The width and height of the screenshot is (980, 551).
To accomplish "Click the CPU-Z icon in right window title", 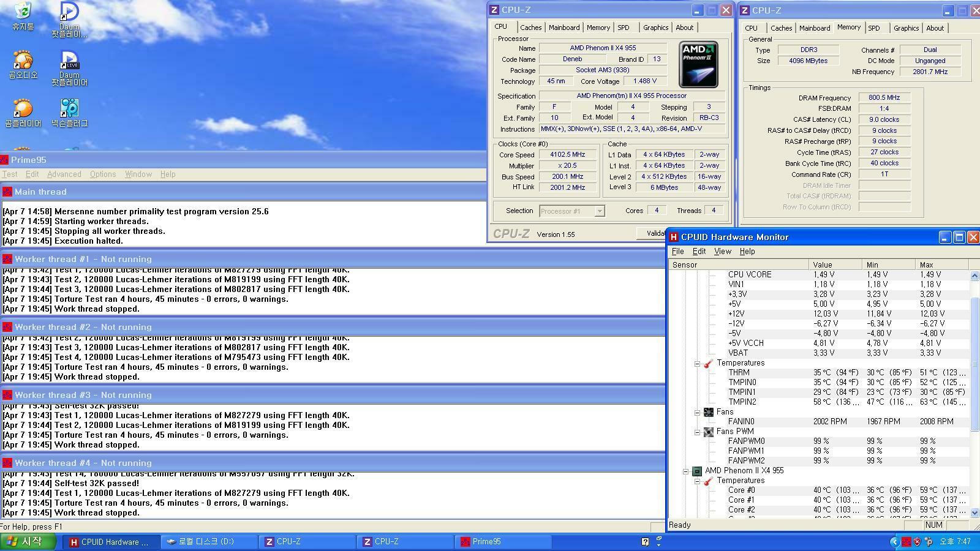I will point(745,10).
